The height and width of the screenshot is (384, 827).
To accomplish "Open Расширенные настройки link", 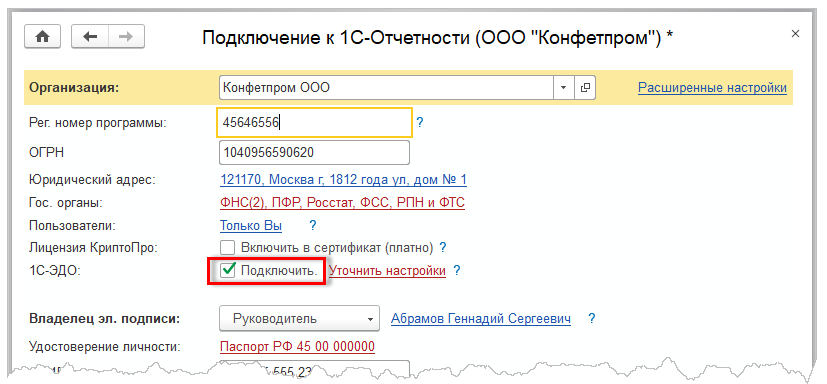I will (712, 88).
